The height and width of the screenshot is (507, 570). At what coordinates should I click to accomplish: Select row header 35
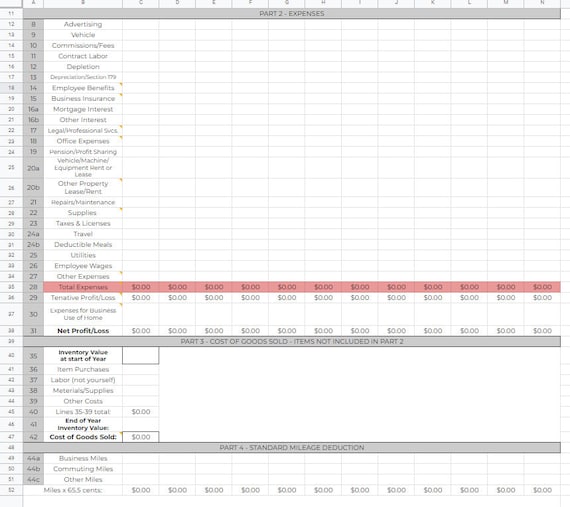pos(11,287)
